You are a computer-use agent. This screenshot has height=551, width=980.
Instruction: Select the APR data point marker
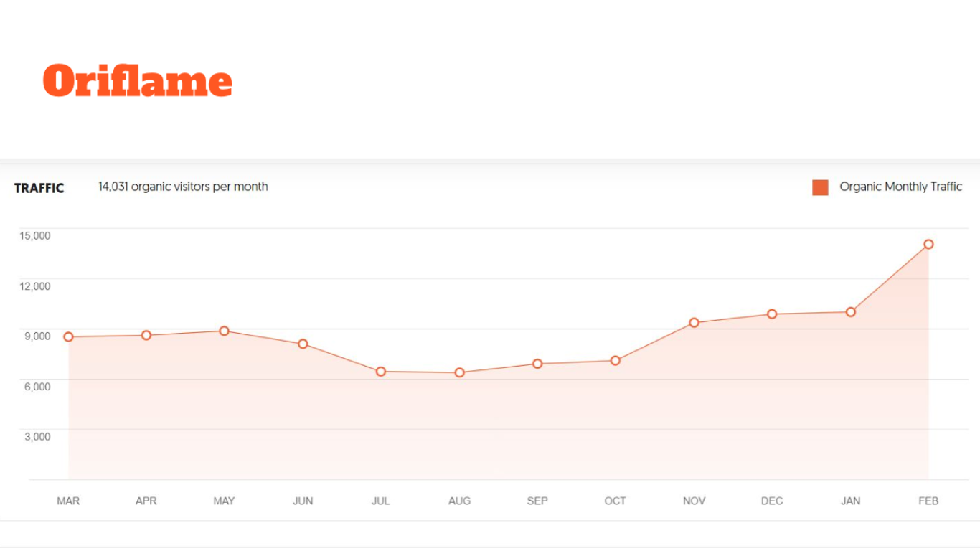(x=146, y=335)
